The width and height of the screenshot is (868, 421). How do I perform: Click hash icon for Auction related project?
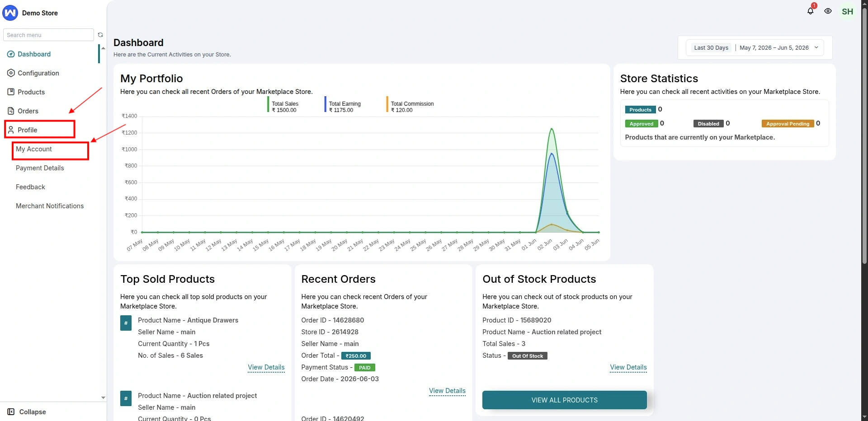pyautogui.click(x=126, y=398)
